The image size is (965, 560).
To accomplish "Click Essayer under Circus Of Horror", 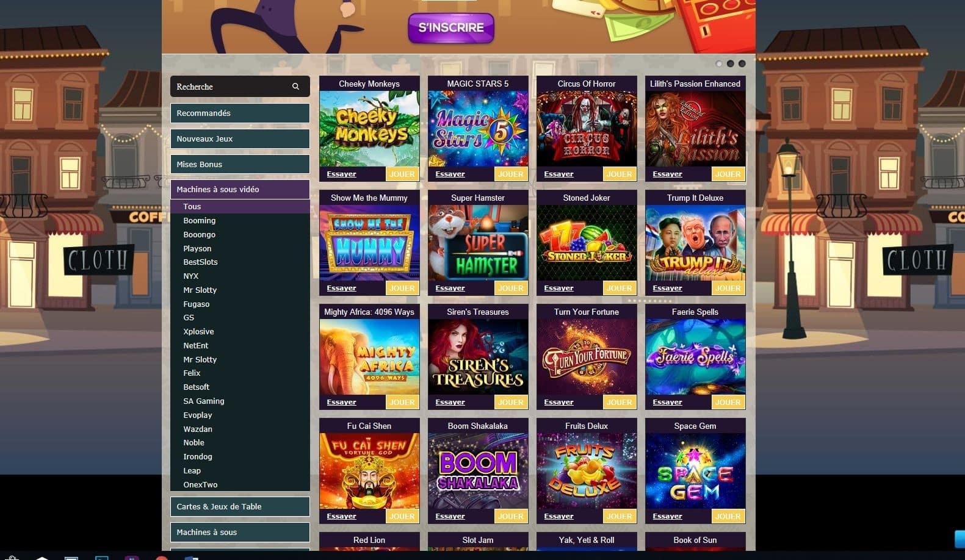I will click(x=558, y=174).
